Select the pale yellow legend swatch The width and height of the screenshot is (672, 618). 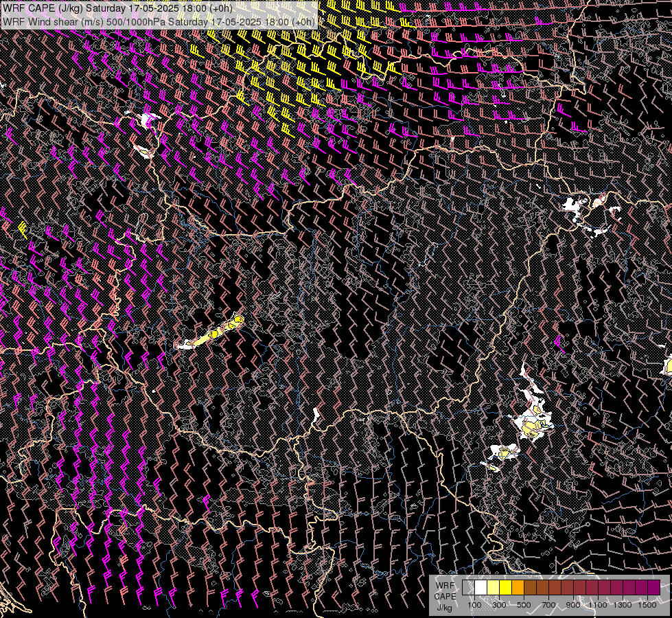click(x=494, y=587)
